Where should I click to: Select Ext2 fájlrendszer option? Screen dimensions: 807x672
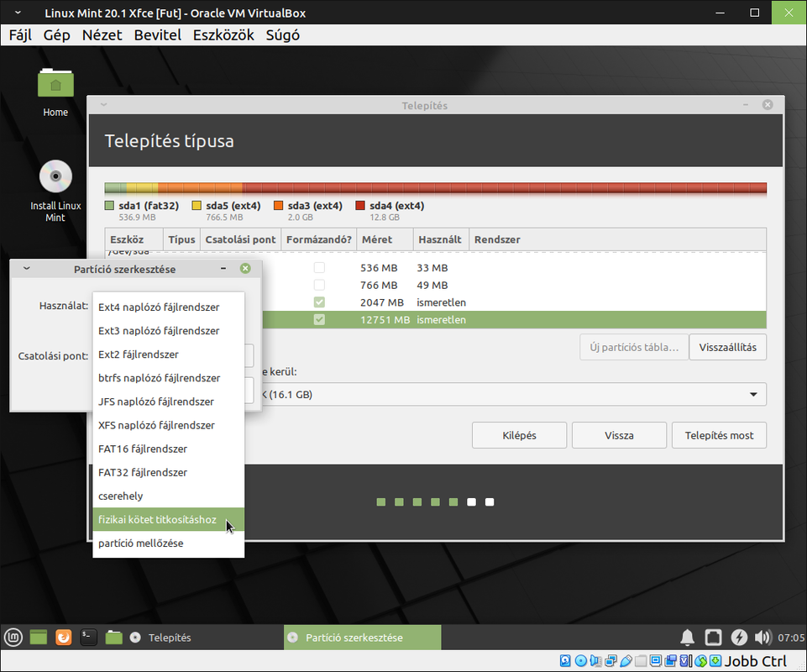[x=168, y=354]
